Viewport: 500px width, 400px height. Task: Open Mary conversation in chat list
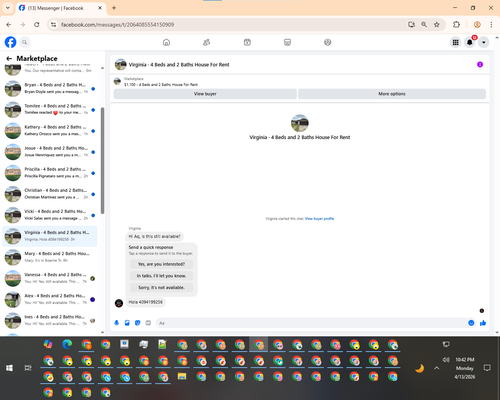(x=50, y=257)
